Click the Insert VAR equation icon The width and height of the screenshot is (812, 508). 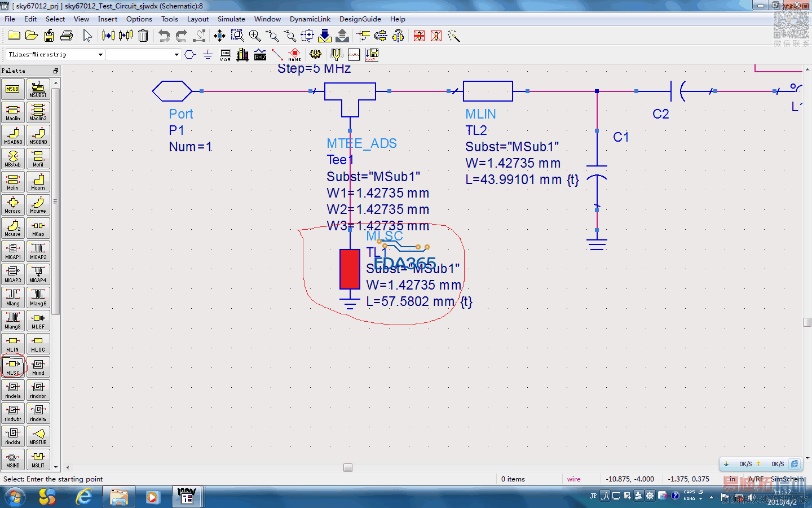click(x=225, y=54)
